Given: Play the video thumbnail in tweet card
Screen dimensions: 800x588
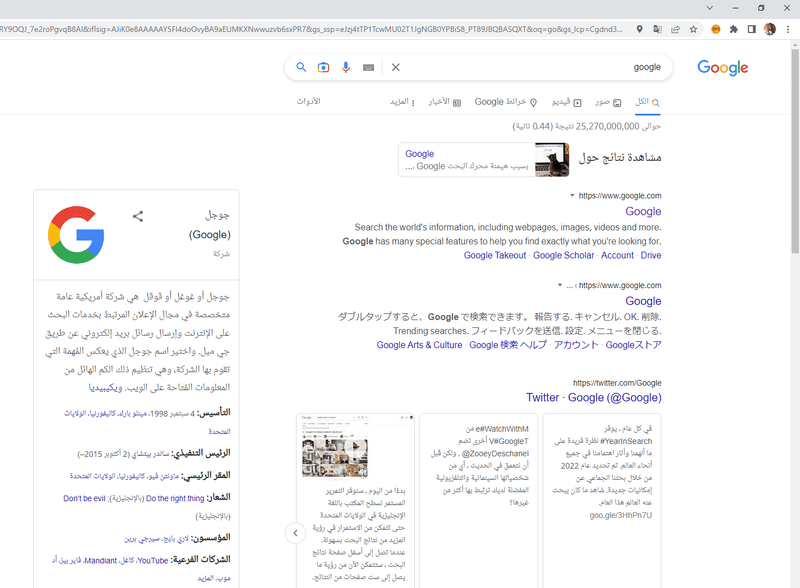Looking at the screenshot, I should click(356, 447).
